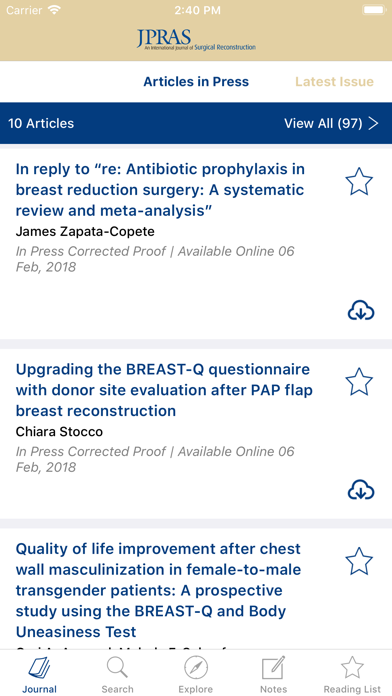Viewport: 392px width, 696px height.
Task: Open the In reply to Antibiotic prophylaxis title
Action: (x=160, y=190)
